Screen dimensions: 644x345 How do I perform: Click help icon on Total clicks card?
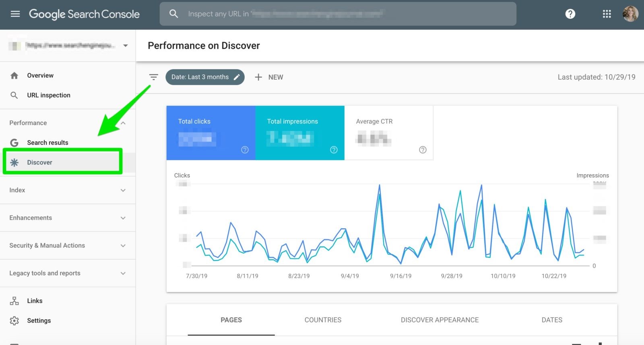(x=245, y=150)
